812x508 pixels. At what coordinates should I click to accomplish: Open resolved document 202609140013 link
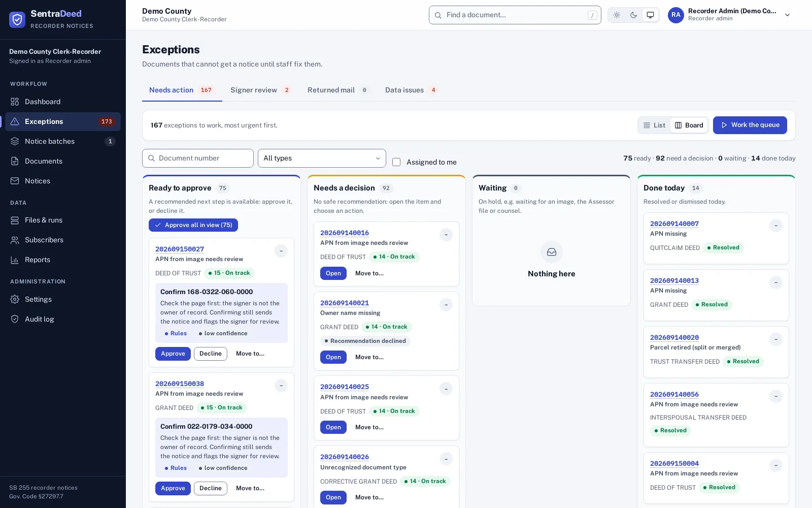(x=674, y=280)
